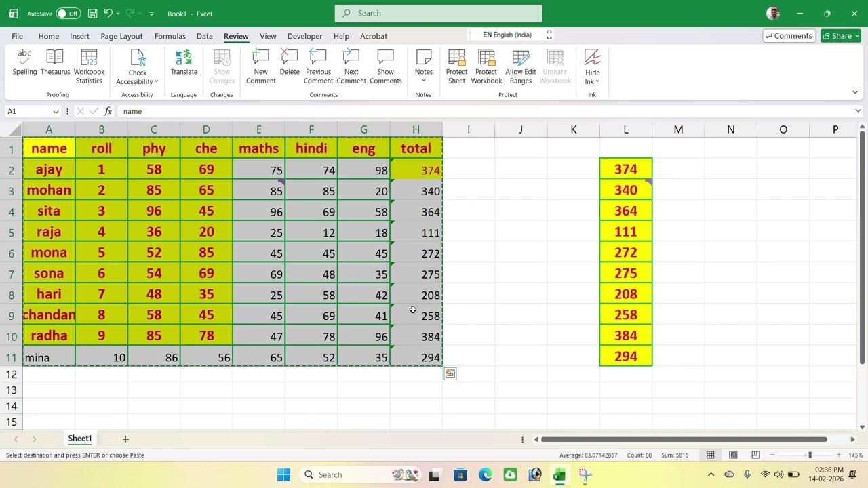Image resolution: width=868 pixels, height=488 pixels.
Task: Click the 145% zoom level
Action: click(855, 455)
